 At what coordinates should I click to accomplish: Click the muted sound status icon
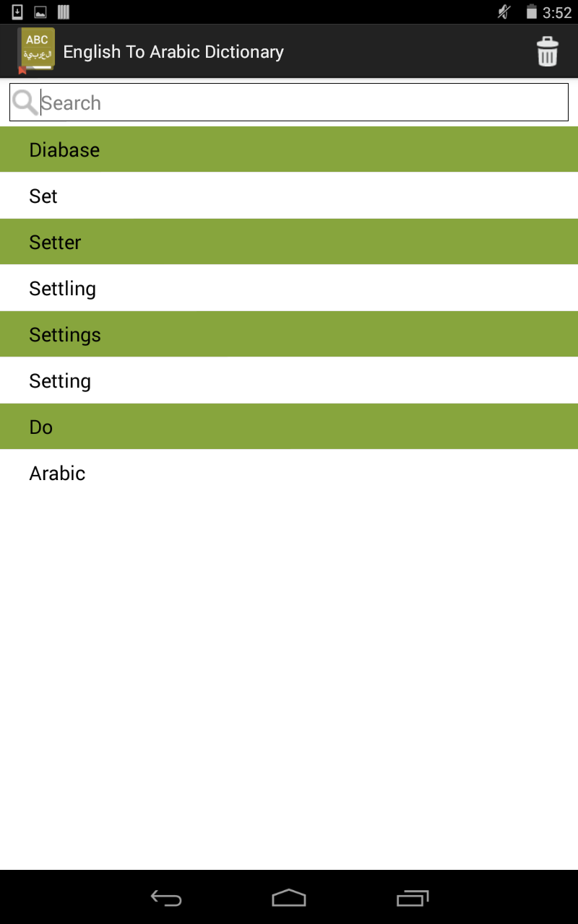(x=502, y=12)
